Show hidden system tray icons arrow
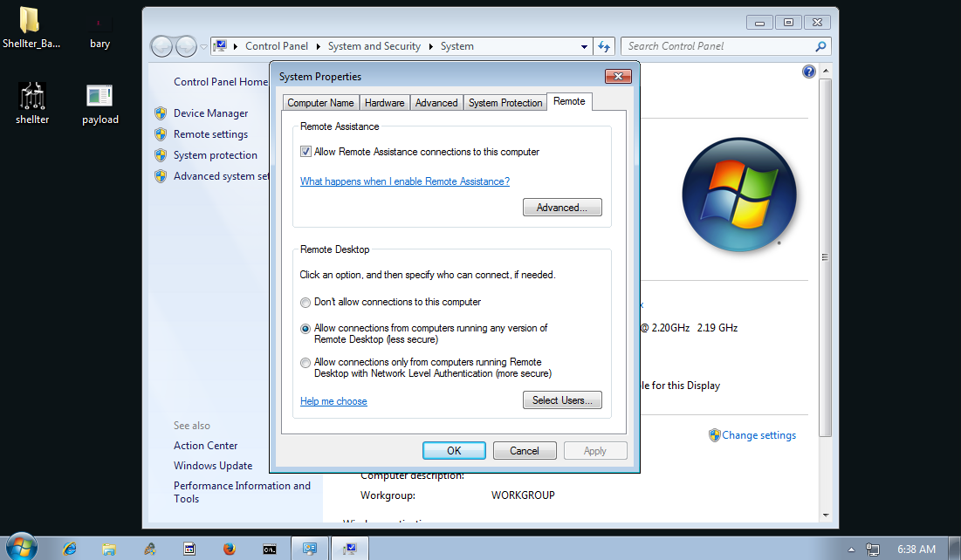 coord(851,550)
